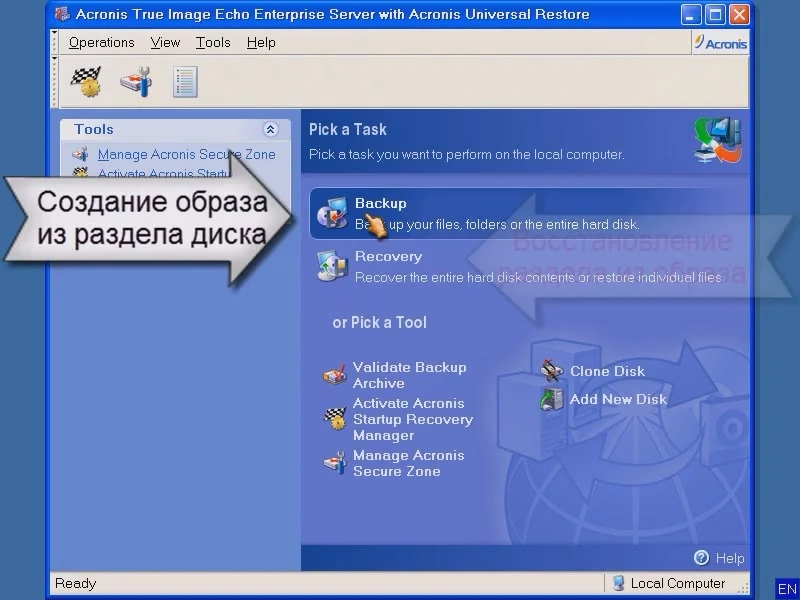Open Validate Backup Archive tool
The image size is (800, 600).
point(409,375)
